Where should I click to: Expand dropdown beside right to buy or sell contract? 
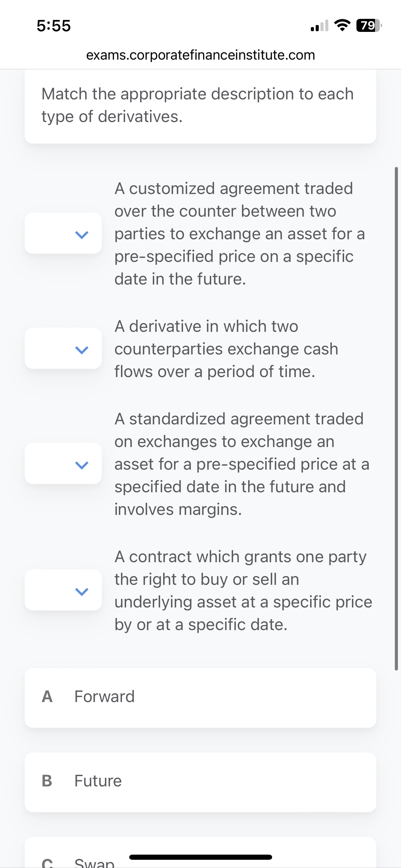63,590
